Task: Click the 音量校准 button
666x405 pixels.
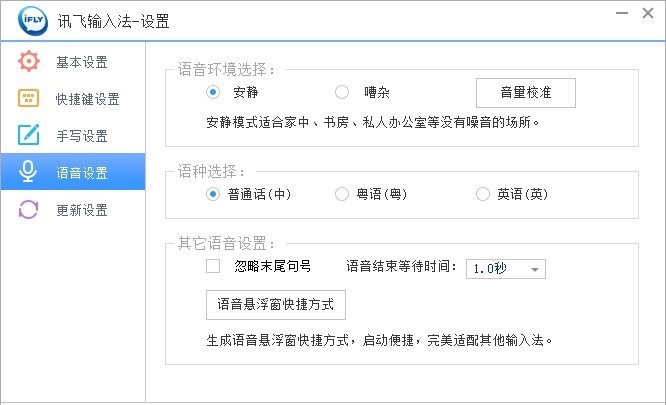Action: (x=525, y=93)
